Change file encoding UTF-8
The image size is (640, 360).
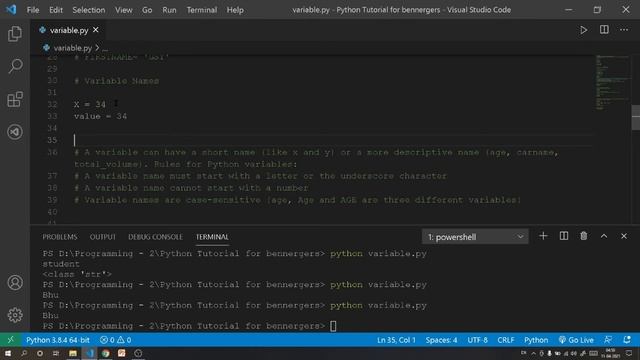(478, 340)
